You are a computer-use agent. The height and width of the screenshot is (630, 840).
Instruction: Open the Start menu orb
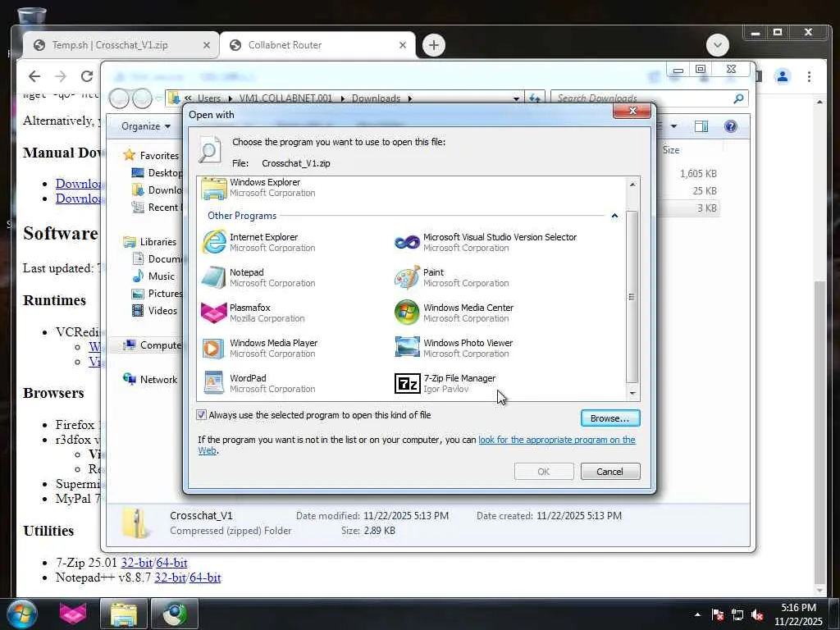pos(22,614)
